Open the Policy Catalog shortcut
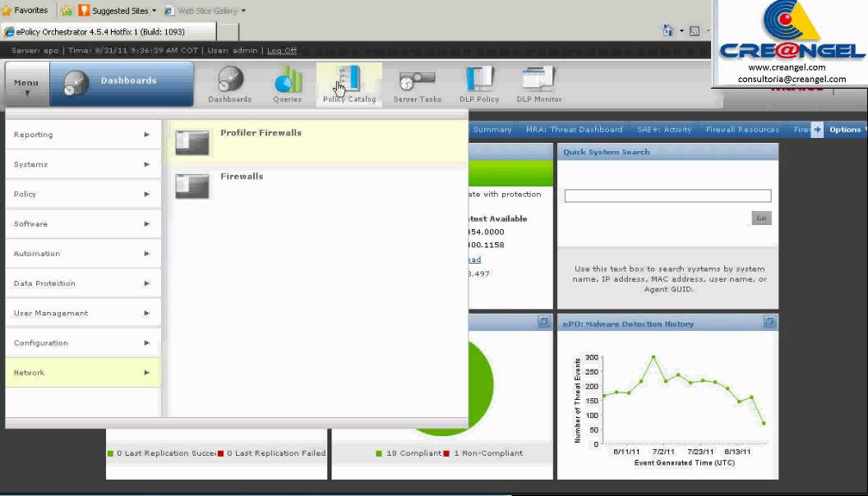This screenshot has height=496, width=868. pos(349,85)
